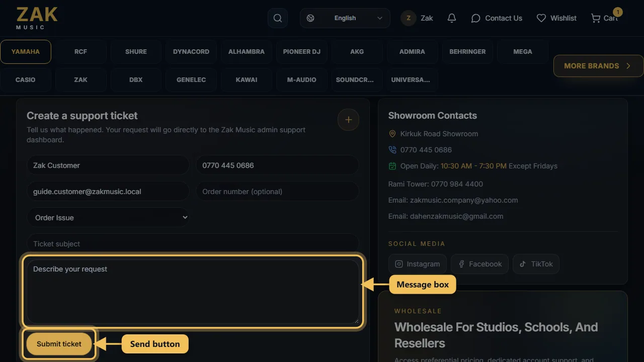The width and height of the screenshot is (644, 362).
Task: Click the zakmusic.company@yahoo.com email text
Action: coord(464,200)
